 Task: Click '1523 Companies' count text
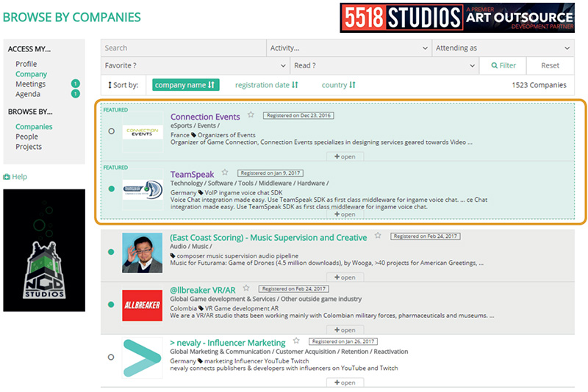point(539,85)
